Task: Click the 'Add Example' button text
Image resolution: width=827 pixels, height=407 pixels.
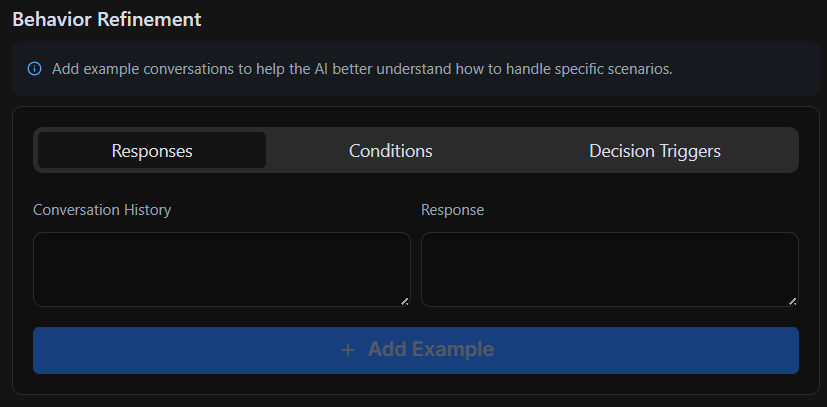Action: (x=430, y=350)
